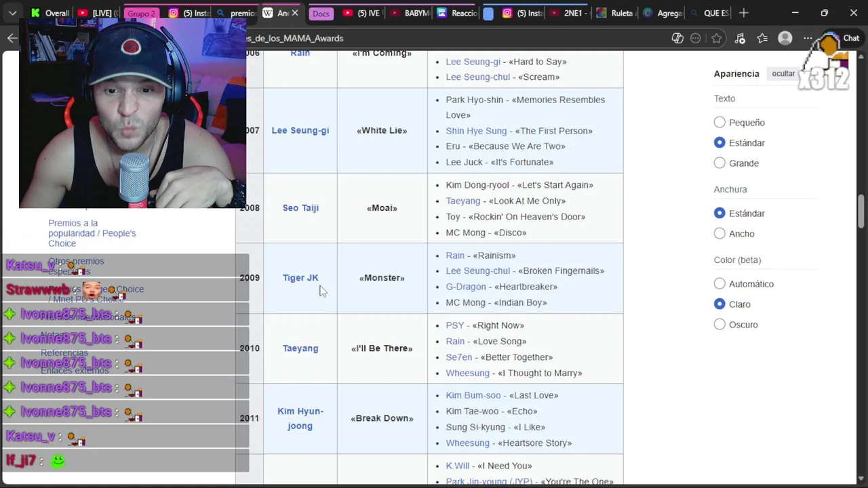Screen dimensions: 868x488
Task: Switch to the (5) IVE YouTube tab
Action: click(x=361, y=13)
